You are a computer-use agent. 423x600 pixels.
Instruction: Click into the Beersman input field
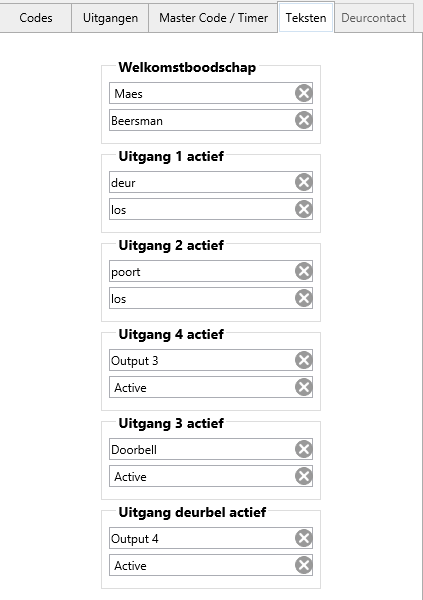(x=202, y=120)
